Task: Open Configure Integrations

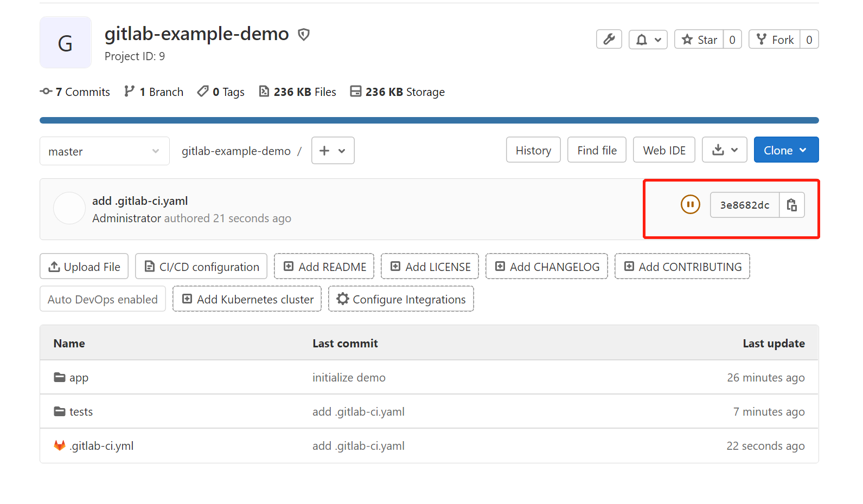Action: point(401,299)
